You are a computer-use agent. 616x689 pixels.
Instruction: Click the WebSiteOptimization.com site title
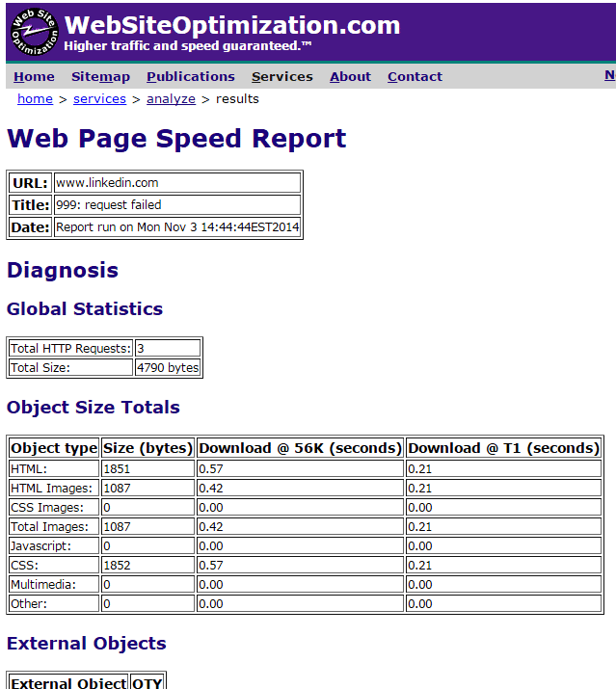pos(231,25)
